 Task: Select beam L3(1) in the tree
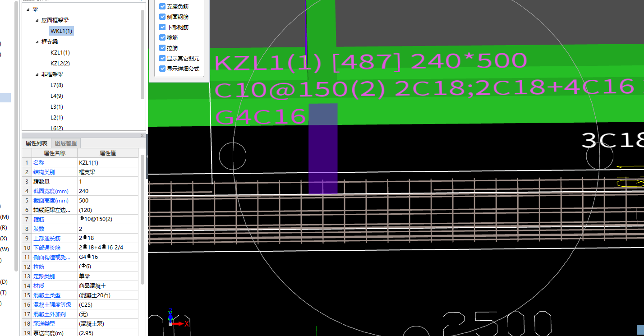click(x=57, y=107)
